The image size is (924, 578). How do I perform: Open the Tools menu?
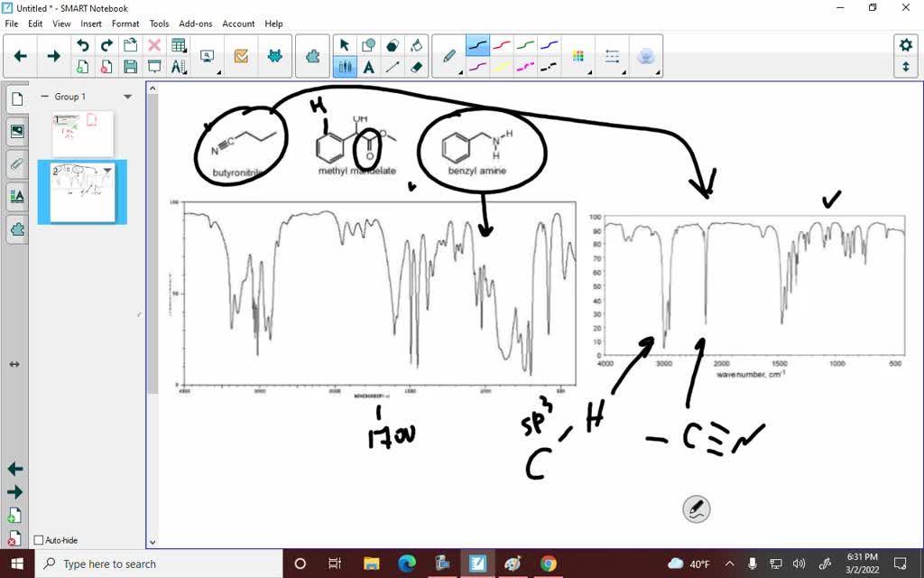point(159,23)
